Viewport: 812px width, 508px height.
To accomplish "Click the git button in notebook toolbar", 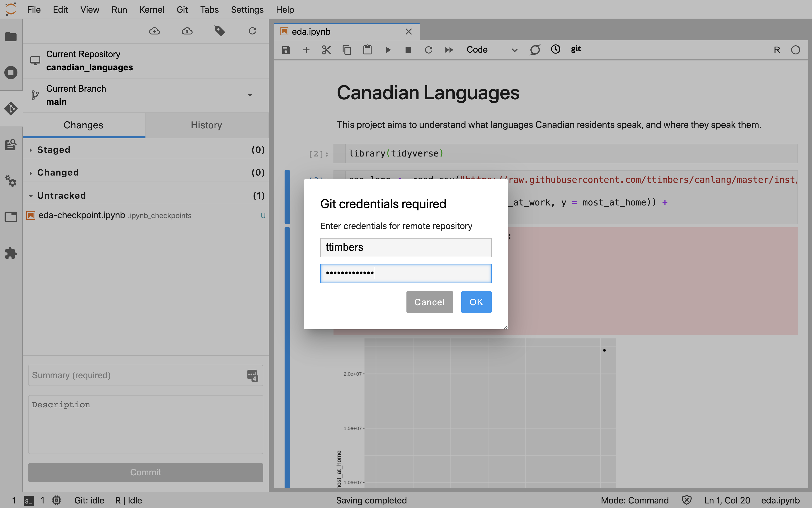I will pyautogui.click(x=576, y=49).
